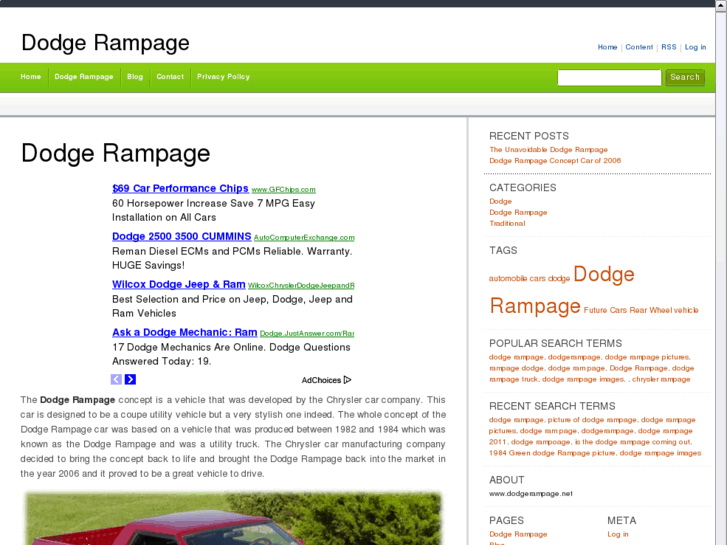
Task: Click the AdChoices label
Action: (321, 380)
